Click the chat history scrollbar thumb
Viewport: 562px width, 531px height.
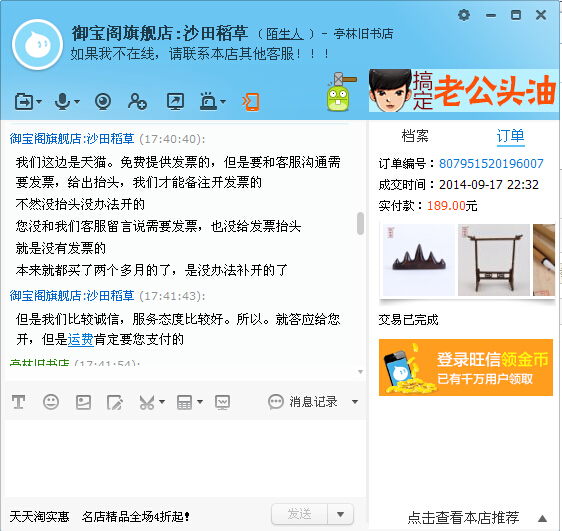point(360,223)
